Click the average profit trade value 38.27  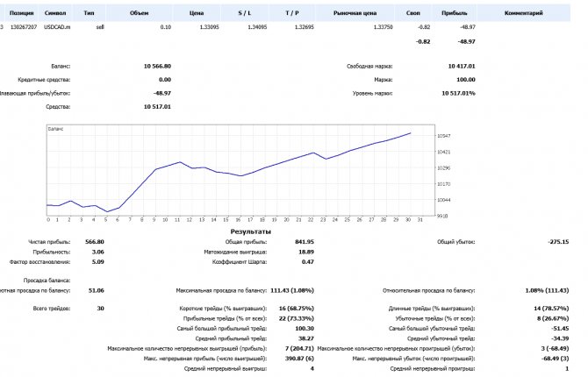pos(306,338)
